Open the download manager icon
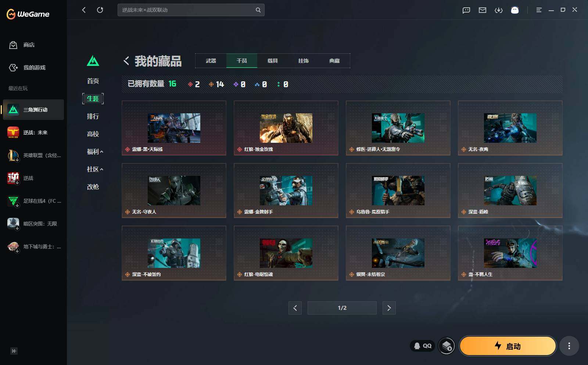588x365 pixels. [x=499, y=10]
